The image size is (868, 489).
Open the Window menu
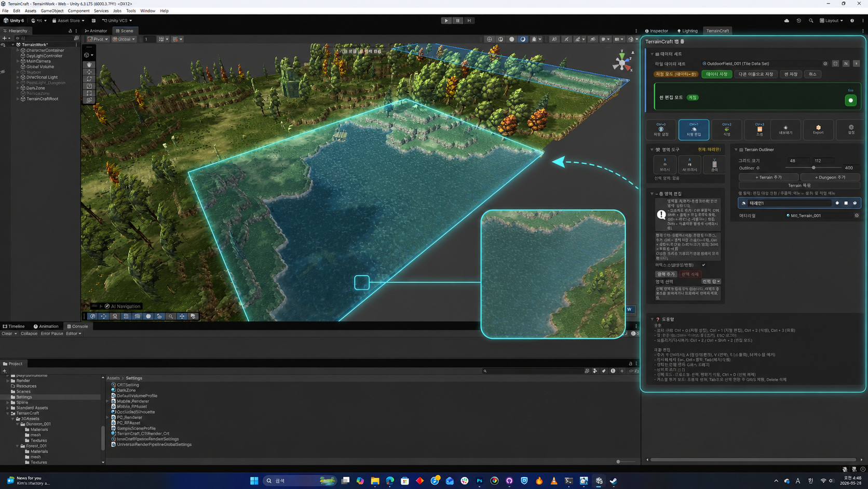pos(147,11)
